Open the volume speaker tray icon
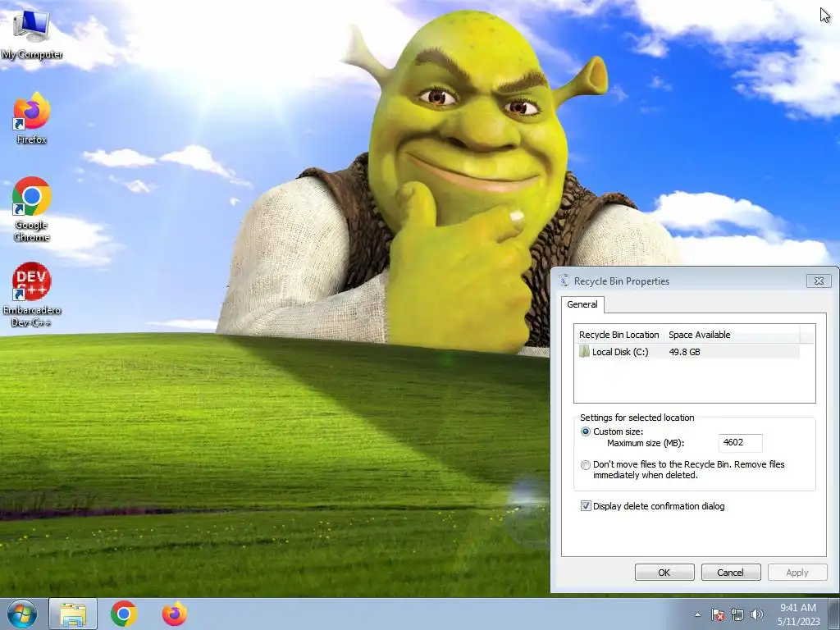 tap(757, 614)
